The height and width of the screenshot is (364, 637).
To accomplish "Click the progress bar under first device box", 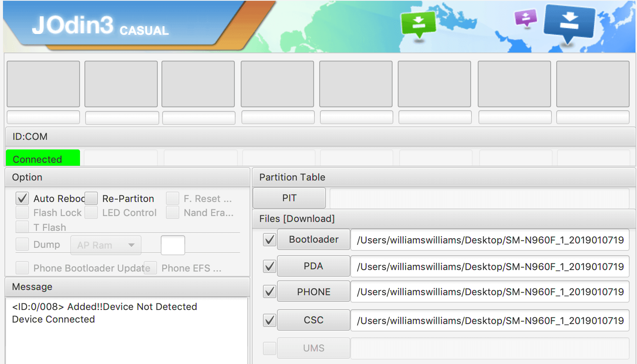I will point(43,117).
